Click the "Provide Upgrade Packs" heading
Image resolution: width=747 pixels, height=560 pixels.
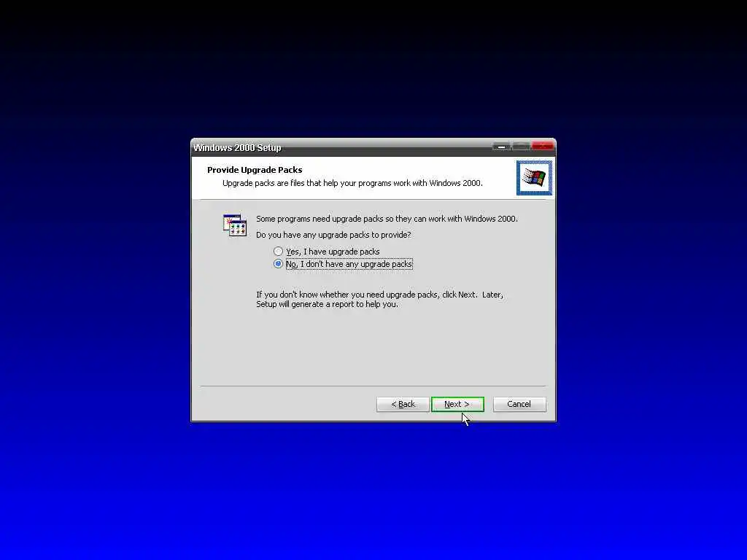[255, 170]
